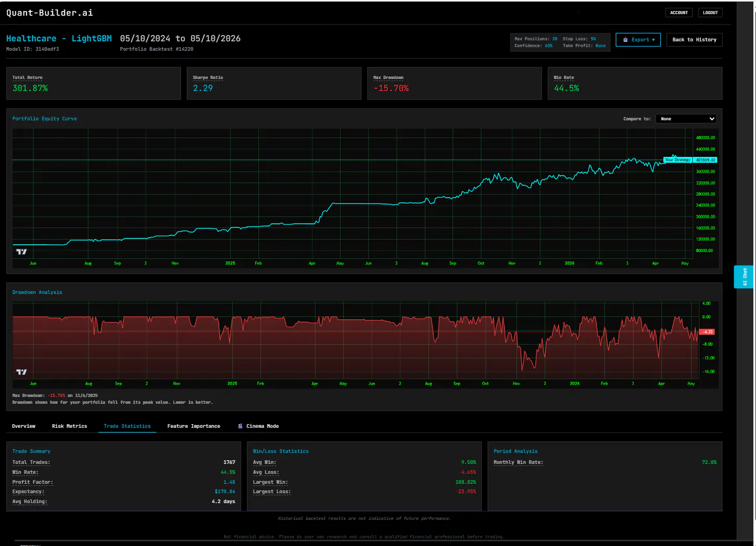This screenshot has height=546, width=756.
Task: Click Portfolio Backtest #14220 text
Action: click(156, 49)
